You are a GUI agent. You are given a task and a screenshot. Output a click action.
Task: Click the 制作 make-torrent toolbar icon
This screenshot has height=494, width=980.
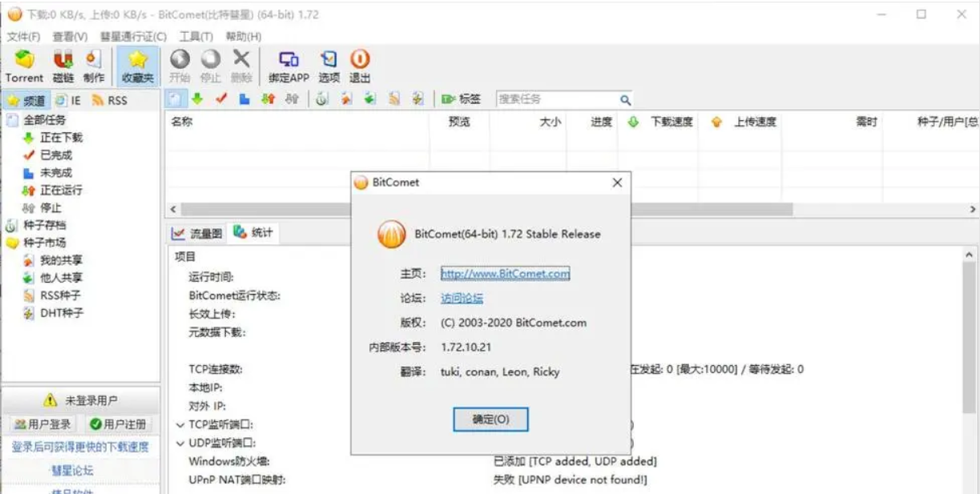pyautogui.click(x=94, y=66)
